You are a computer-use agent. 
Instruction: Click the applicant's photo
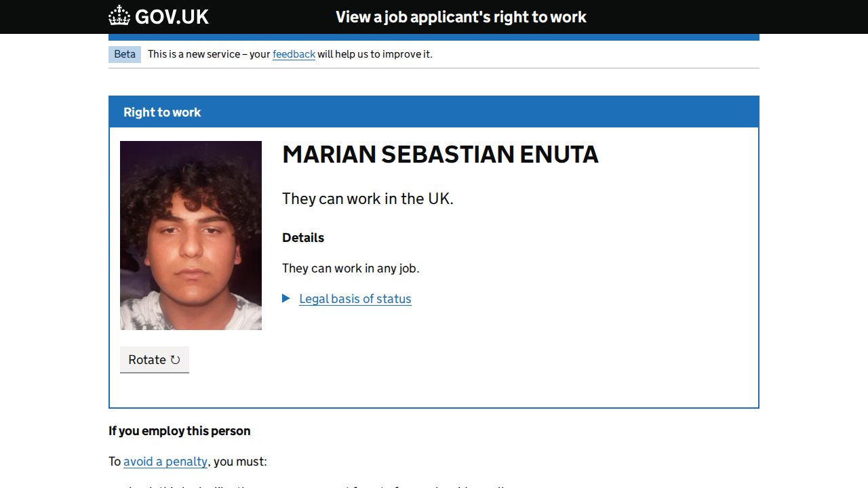pos(191,235)
